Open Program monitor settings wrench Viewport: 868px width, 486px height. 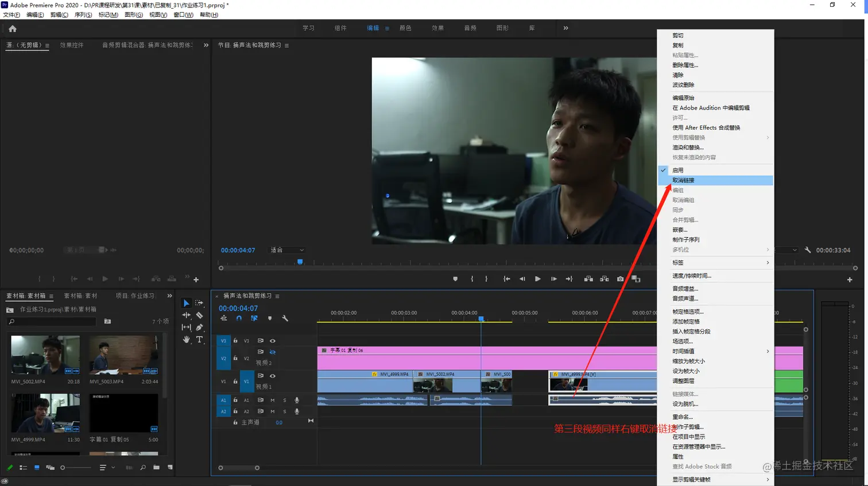point(808,250)
